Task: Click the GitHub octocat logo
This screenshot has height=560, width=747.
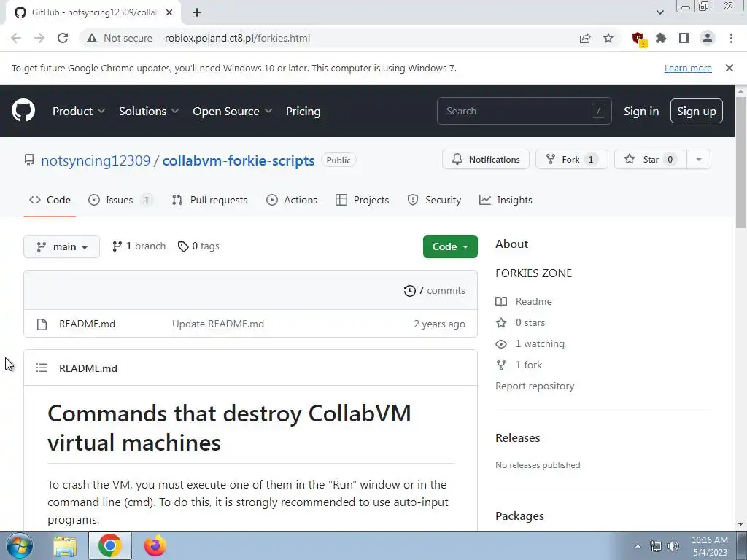Action: click(x=23, y=111)
